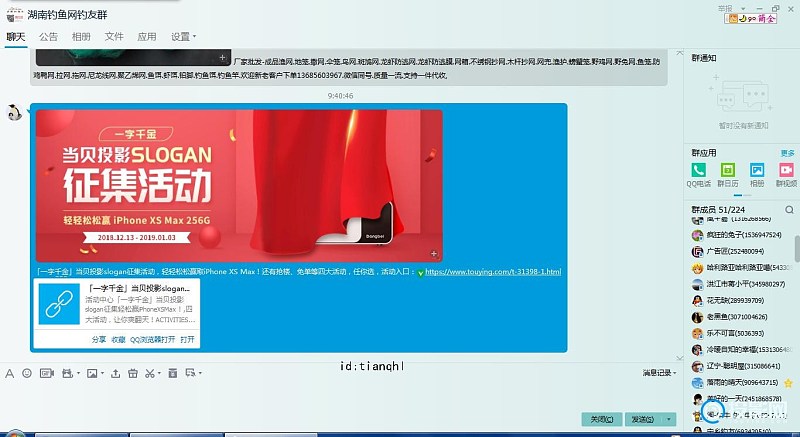
Task: Open dropdown next to picture icon
Action: 102,374
